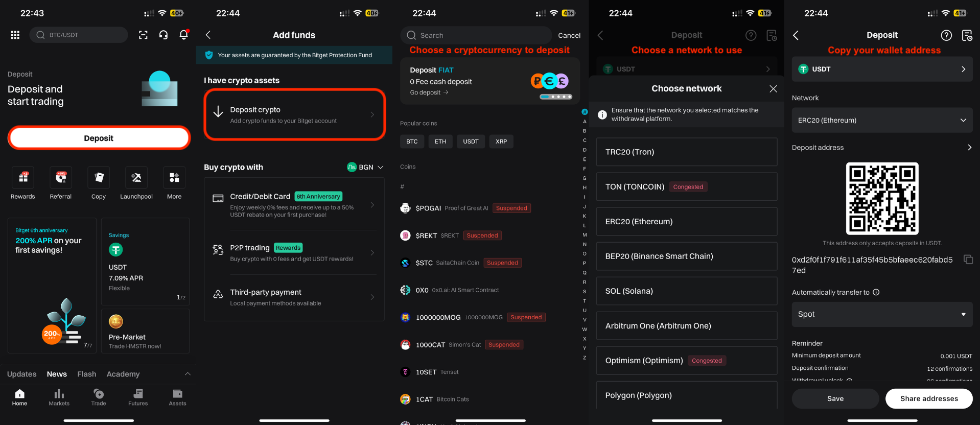
Task: Open customer support headset icon
Action: pos(164,35)
